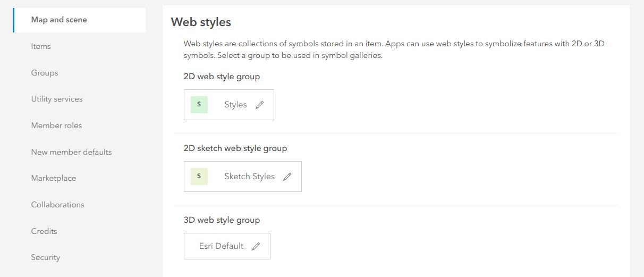Open the Marketplace settings
Image resolution: width=644 pixels, height=277 pixels.
coord(54,178)
